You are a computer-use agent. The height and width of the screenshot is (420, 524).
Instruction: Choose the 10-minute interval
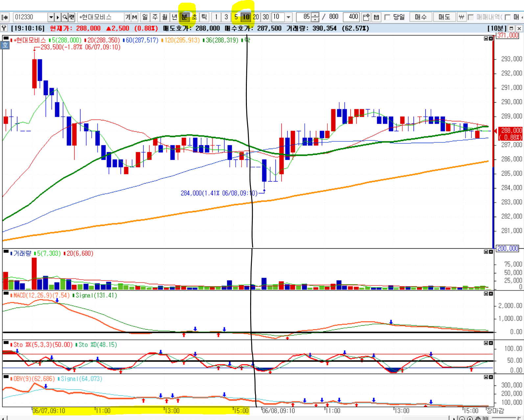pyautogui.click(x=246, y=17)
